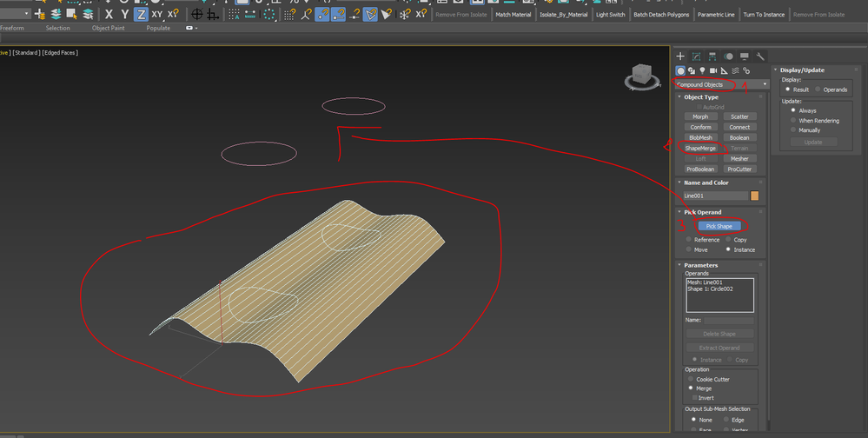
Task: Select the Cameras category icon
Action: (x=713, y=71)
